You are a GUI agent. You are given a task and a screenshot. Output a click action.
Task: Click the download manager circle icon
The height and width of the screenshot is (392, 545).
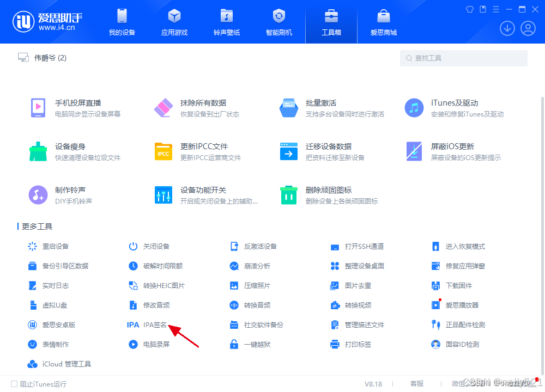pos(507,28)
